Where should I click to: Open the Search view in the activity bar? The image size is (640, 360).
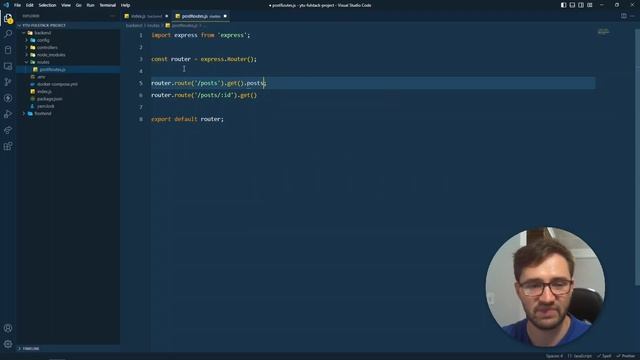[x=8, y=34]
